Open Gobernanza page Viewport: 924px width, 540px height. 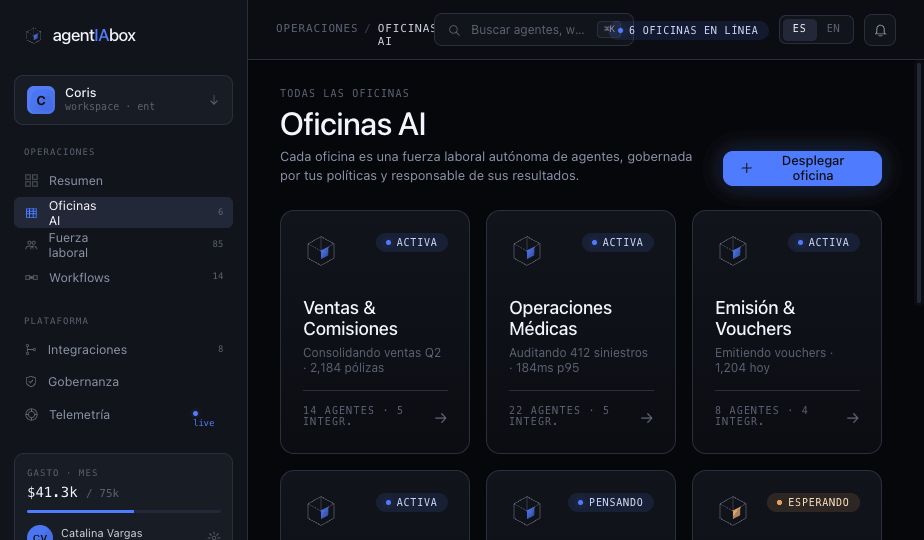pyautogui.click(x=123, y=381)
